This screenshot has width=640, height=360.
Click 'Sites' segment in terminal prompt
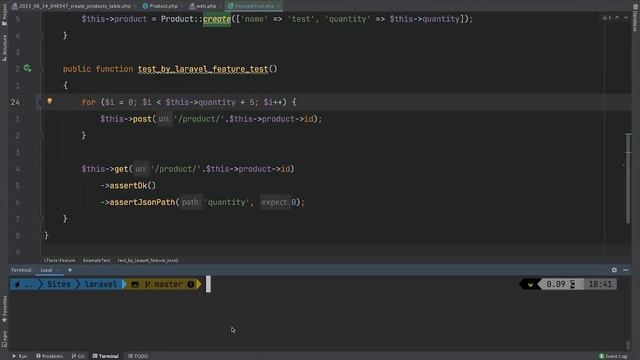click(59, 284)
